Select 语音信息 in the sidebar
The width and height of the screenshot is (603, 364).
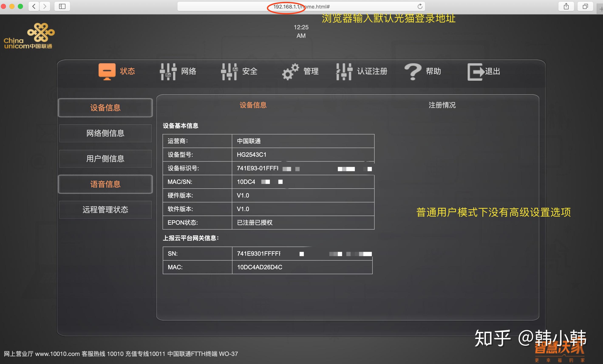pos(105,184)
